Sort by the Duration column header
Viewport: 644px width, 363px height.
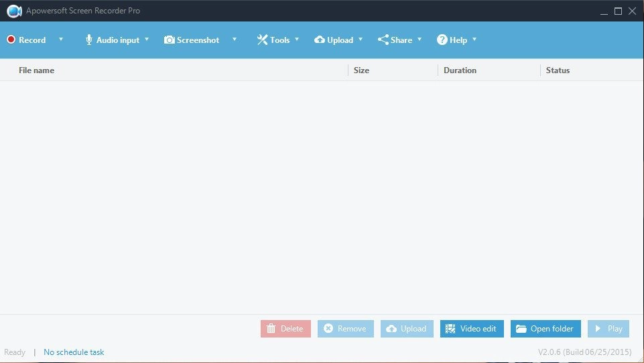tap(460, 70)
